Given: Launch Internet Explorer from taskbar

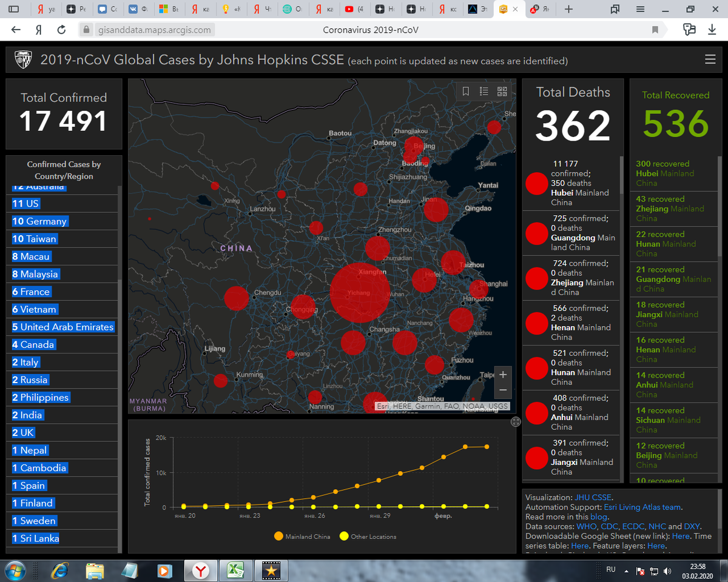Looking at the screenshot, I should click(x=60, y=570).
